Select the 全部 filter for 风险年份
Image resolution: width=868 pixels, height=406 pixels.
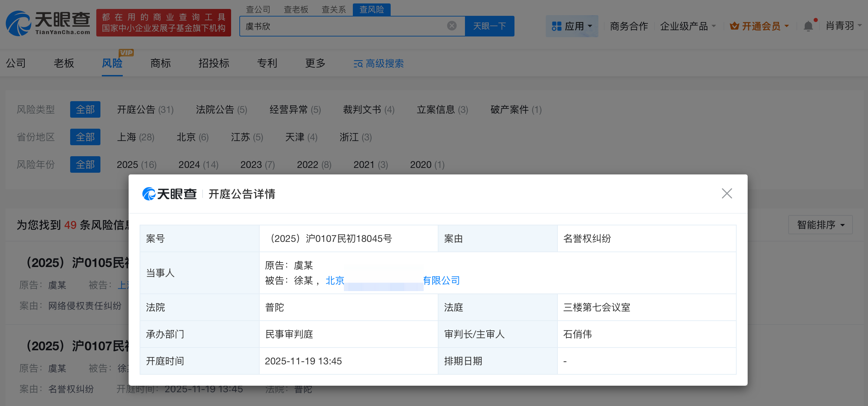pyautogui.click(x=85, y=164)
